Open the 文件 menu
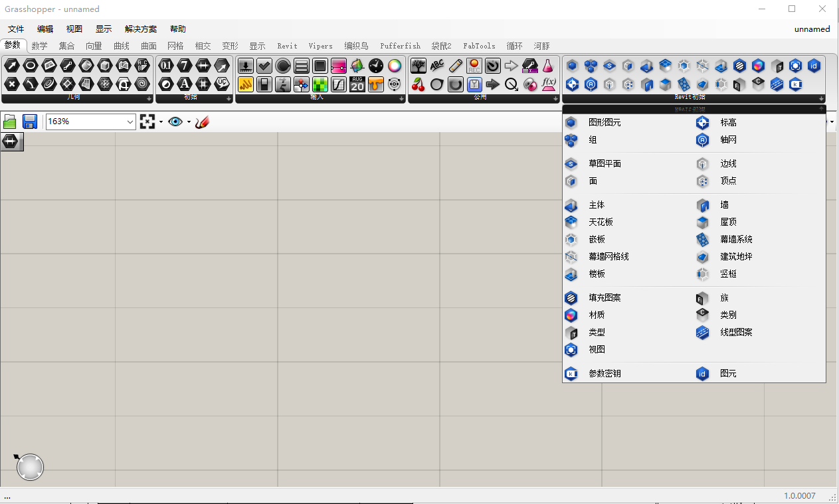The image size is (839, 504). (x=16, y=29)
